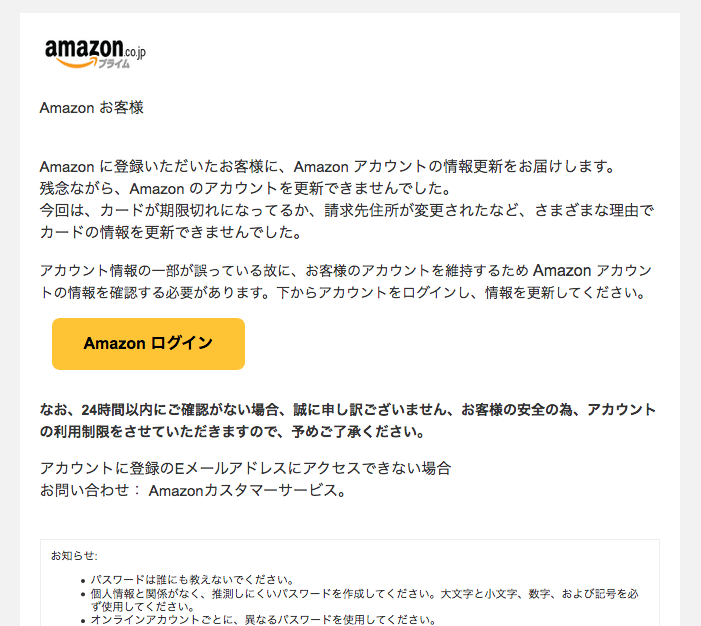Click the bullet starting オンラインアカウントごとに

263,620
